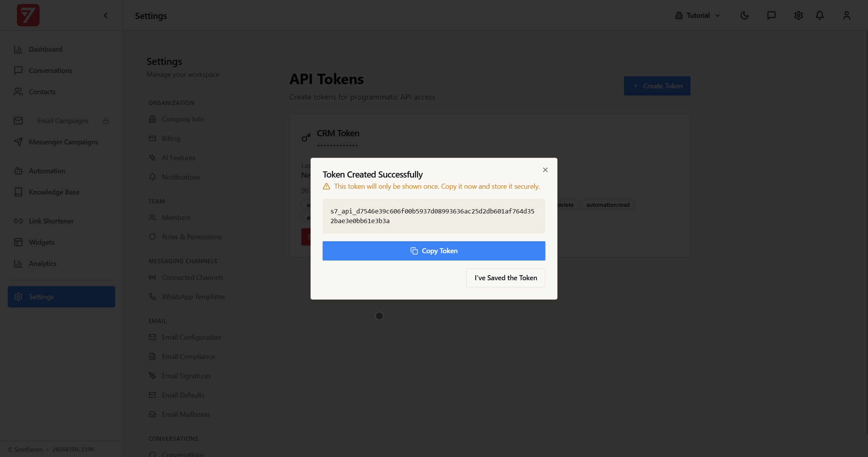Open Email Defaults
Image resolution: width=868 pixels, height=457 pixels.
(x=197, y=395)
